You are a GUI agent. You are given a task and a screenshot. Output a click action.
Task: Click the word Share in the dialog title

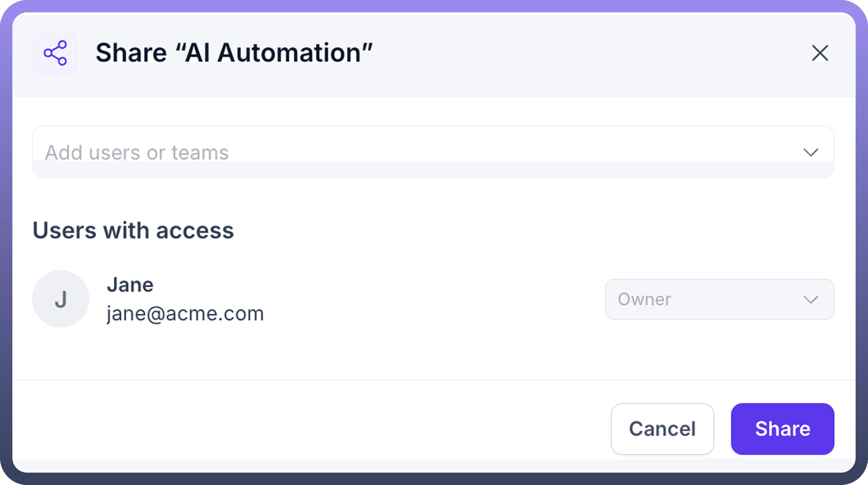(131, 53)
